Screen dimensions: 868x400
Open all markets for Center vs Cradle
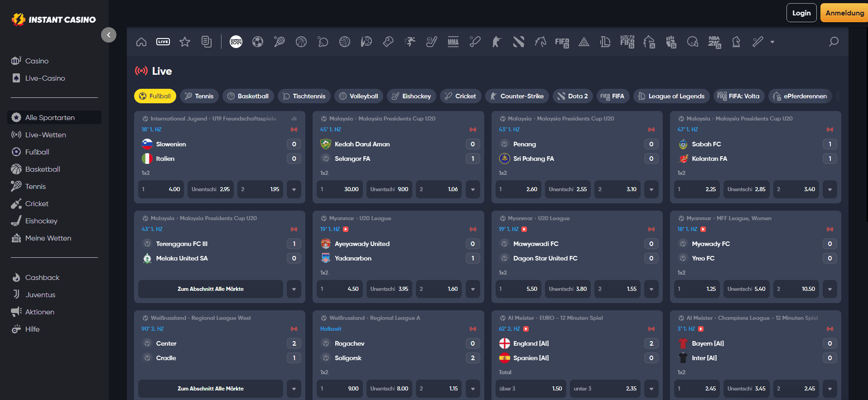[x=211, y=389]
